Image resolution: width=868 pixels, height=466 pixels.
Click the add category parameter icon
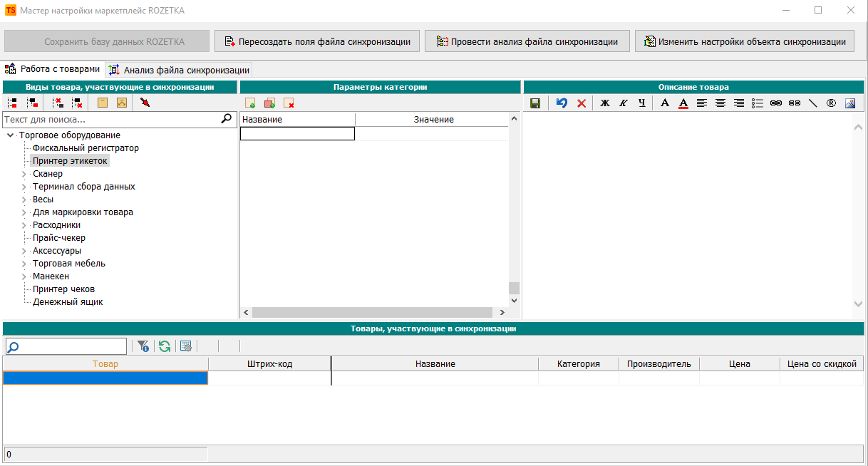[x=250, y=103]
